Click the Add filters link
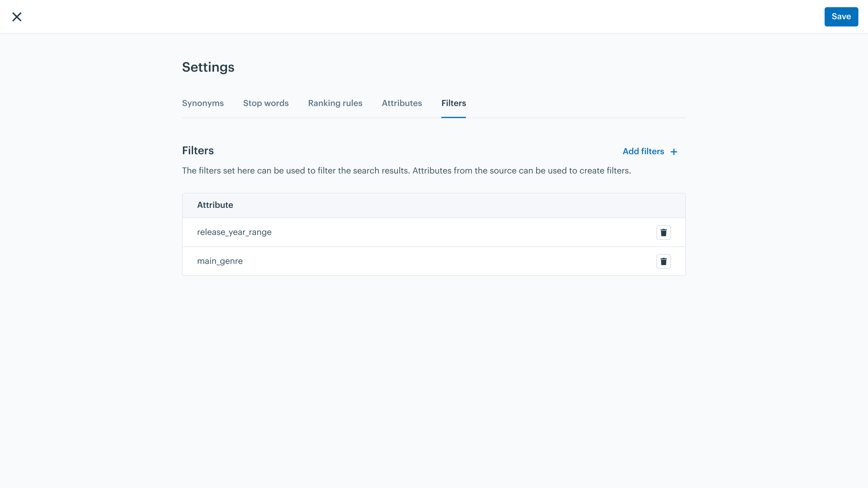The image size is (868, 488). (643, 151)
